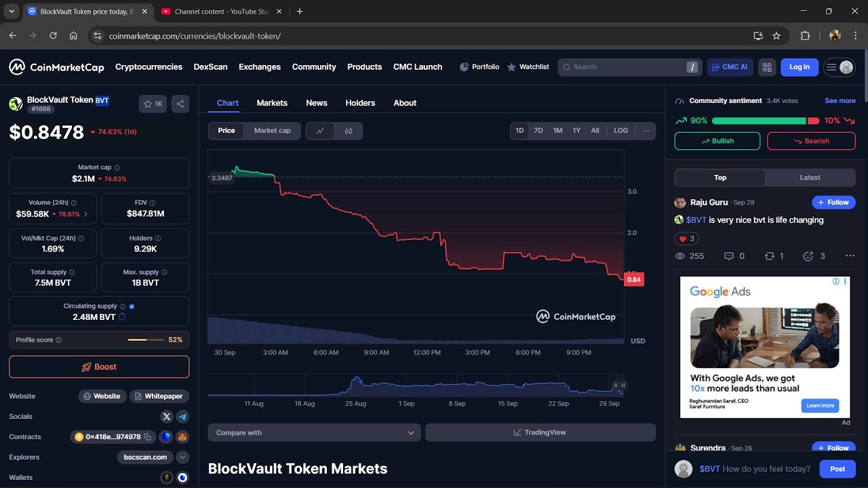Viewport: 868px width, 488px height.
Task: Add reaction to Raju Guru's post
Action: click(x=814, y=256)
